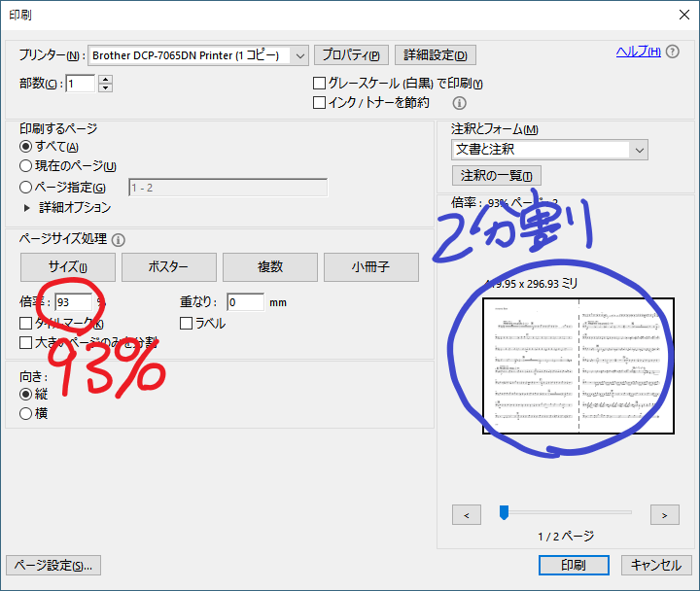Click the 部数 copies input field
Viewport: 700px width, 591px height.
coord(81,84)
